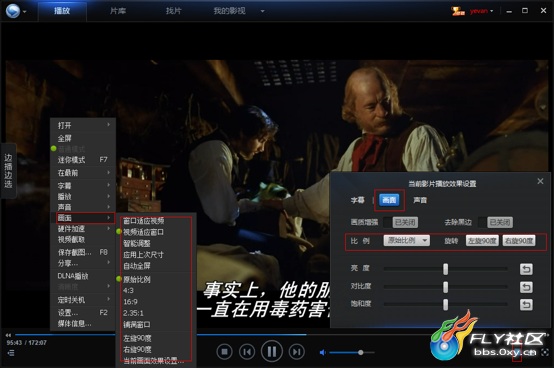
Task: Switch to the 片库 tab
Action: click(x=118, y=11)
